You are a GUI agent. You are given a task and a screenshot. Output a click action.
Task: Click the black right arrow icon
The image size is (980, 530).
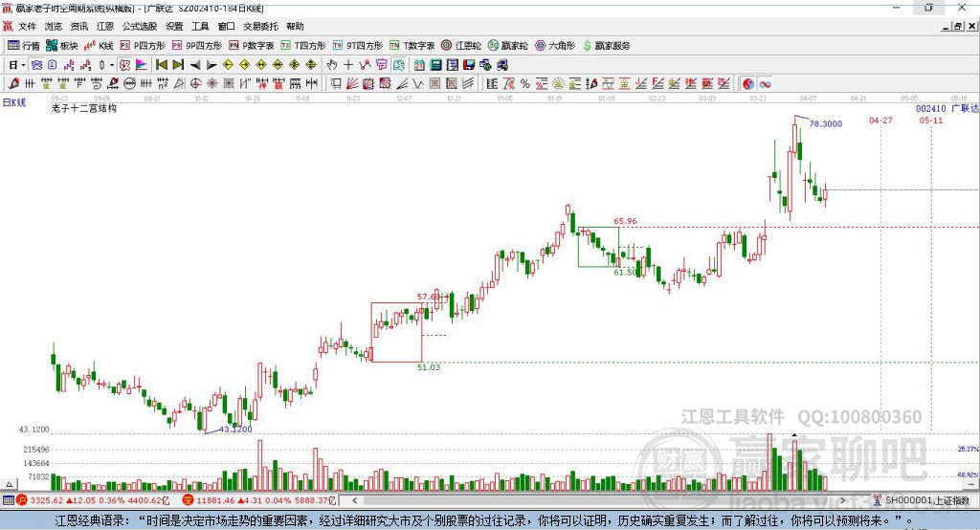tap(212, 65)
